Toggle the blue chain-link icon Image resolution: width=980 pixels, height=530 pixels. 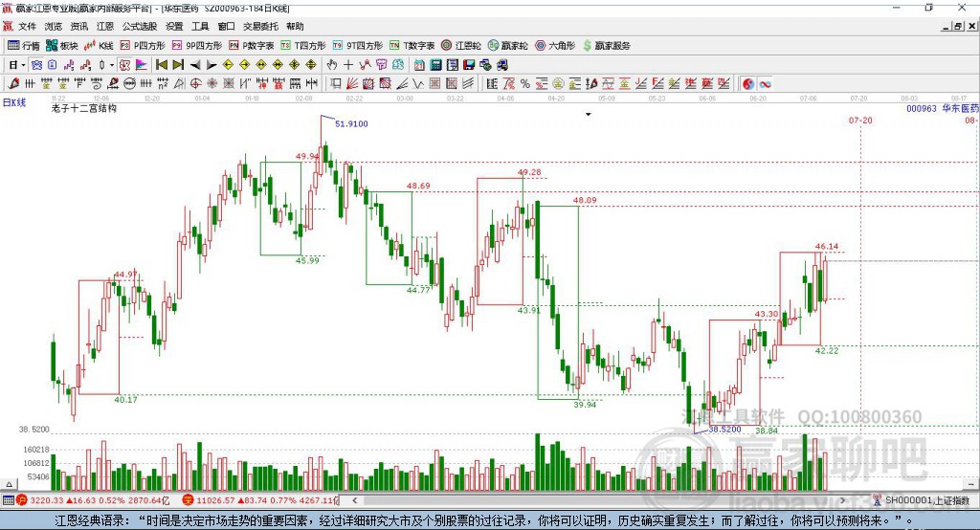pos(36,65)
